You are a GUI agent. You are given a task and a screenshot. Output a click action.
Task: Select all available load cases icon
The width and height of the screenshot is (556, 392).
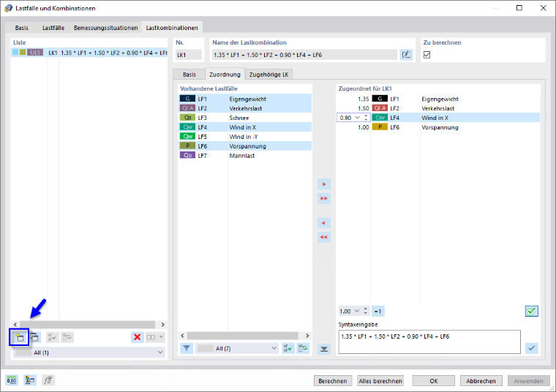point(288,348)
